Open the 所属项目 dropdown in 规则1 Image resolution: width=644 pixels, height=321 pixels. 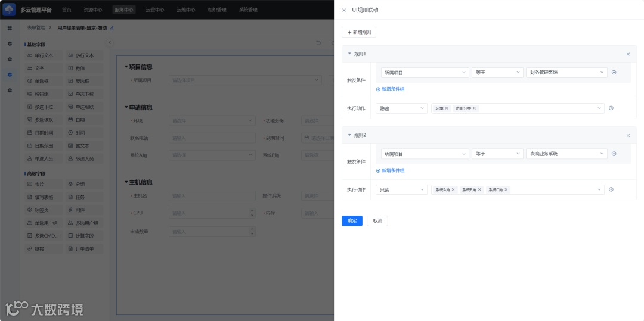pyautogui.click(x=425, y=73)
